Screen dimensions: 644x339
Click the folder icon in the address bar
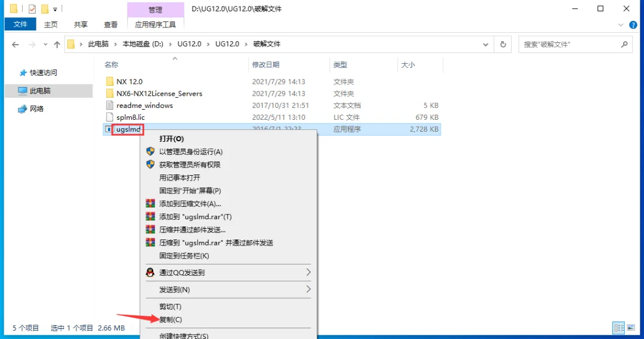tap(71, 44)
